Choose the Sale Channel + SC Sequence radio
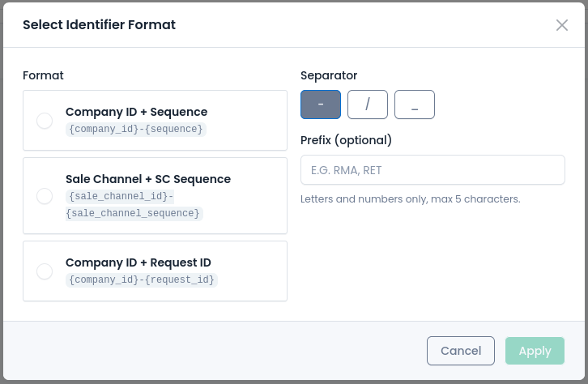588x384 pixels. coord(45,196)
